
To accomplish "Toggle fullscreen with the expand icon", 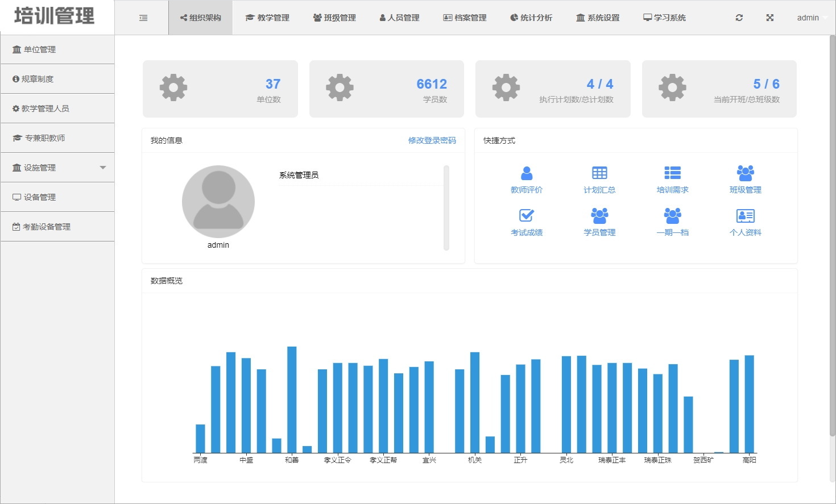I will click(769, 18).
